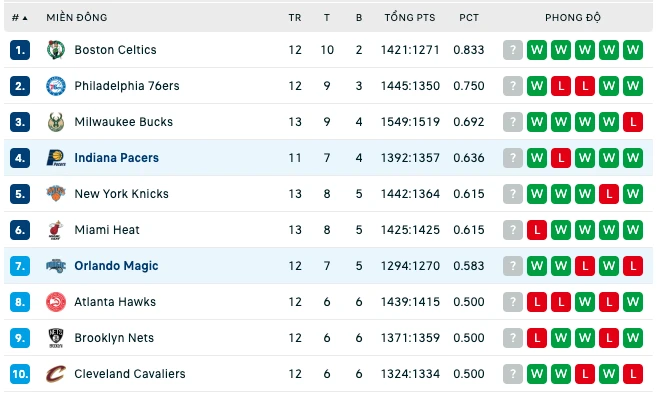Viewport: 657px width, 396px height.
Task: Open the Cleveland Cavaliers C logo
Action: pyautogui.click(x=56, y=374)
